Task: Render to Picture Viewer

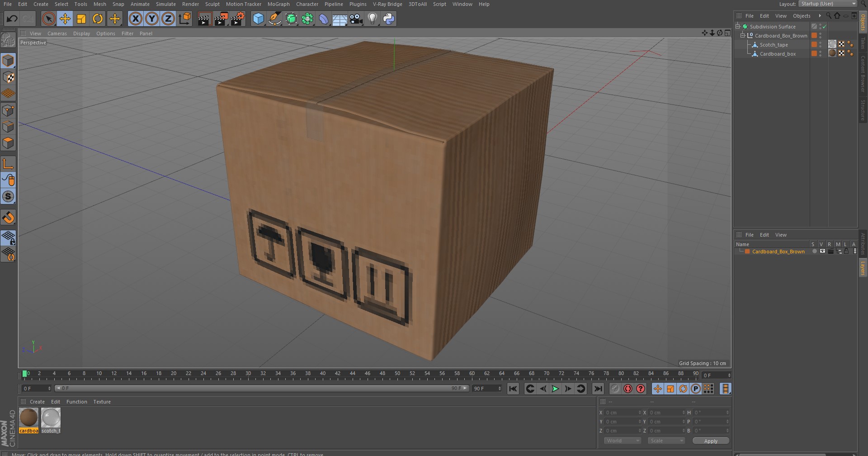Action: coord(221,19)
